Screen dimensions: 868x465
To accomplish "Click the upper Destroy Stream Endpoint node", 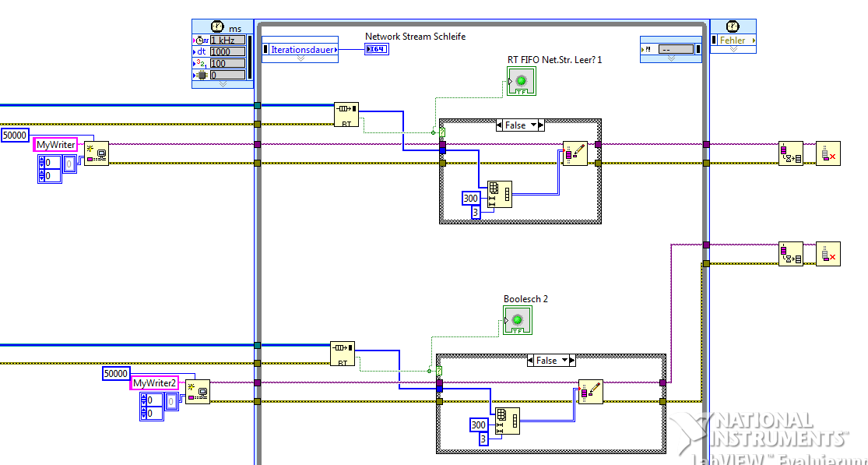I will click(828, 153).
